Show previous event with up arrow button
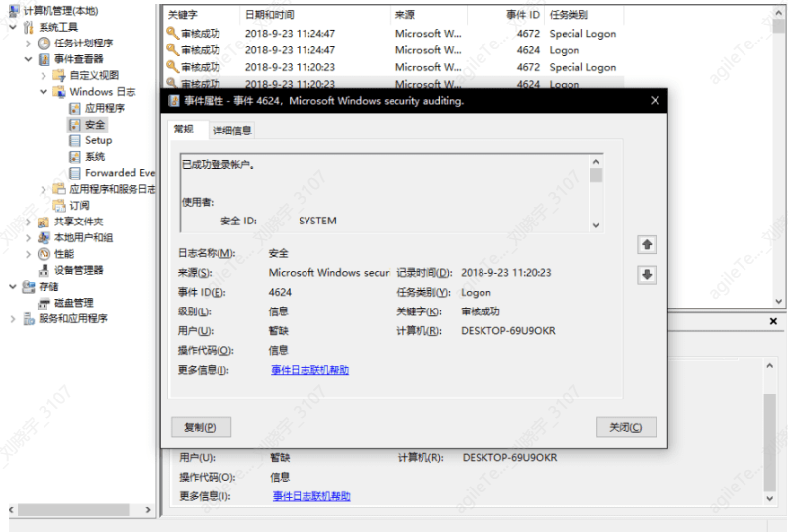 (x=647, y=245)
